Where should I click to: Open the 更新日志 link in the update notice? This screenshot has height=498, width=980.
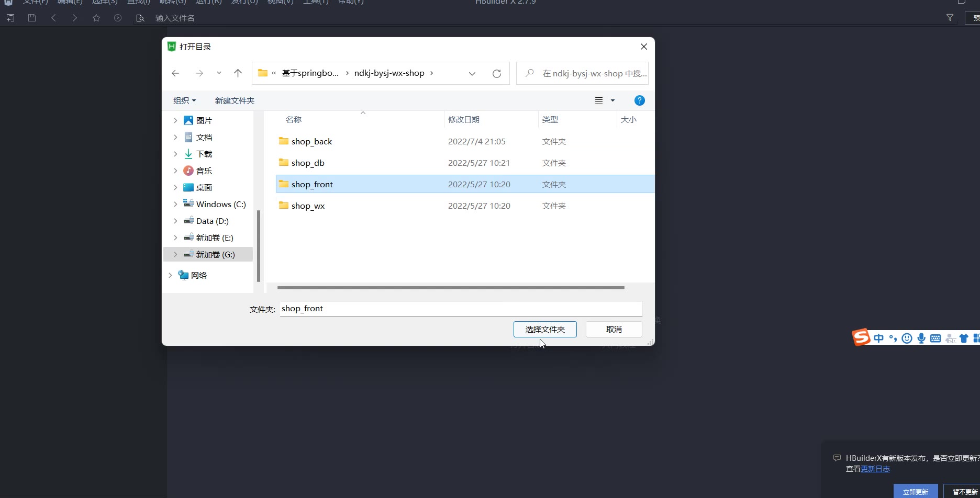pos(875,469)
